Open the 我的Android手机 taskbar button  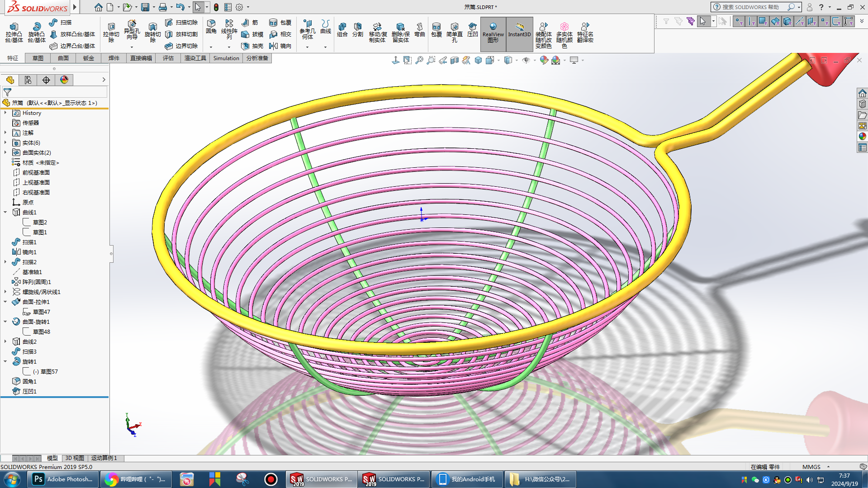coord(467,479)
